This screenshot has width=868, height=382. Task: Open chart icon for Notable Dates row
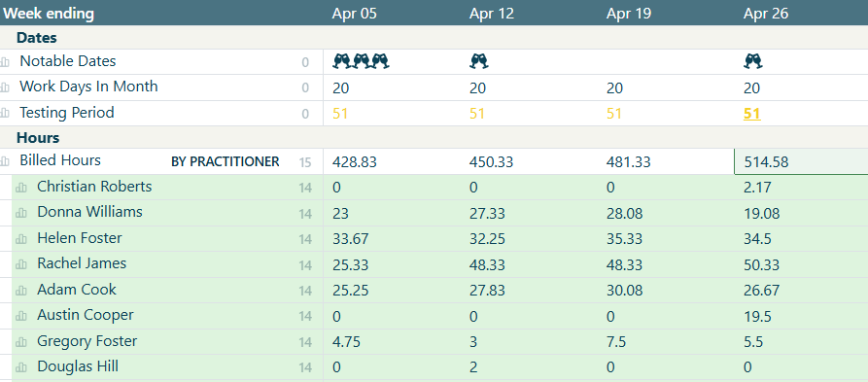pyautogui.click(x=5, y=62)
